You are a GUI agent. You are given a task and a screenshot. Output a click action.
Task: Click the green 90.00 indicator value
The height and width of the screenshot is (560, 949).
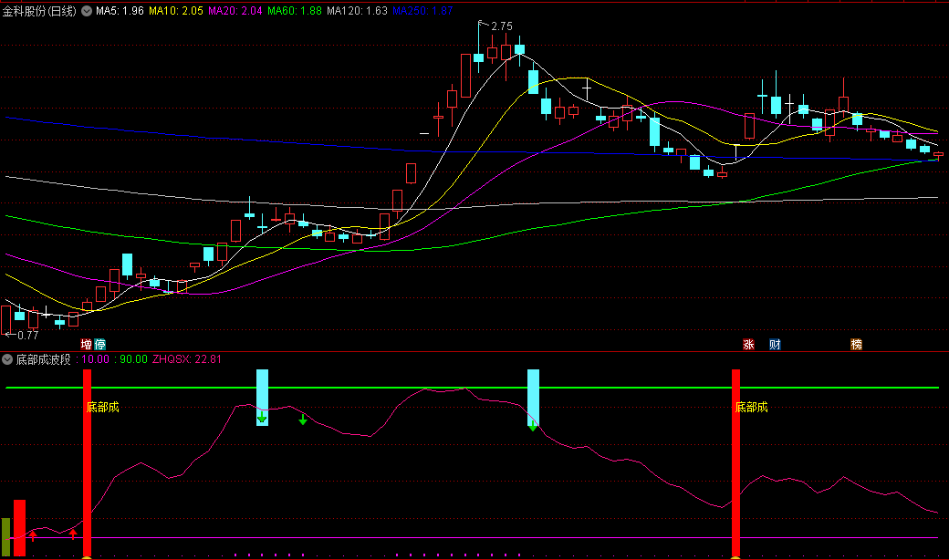click(x=133, y=359)
